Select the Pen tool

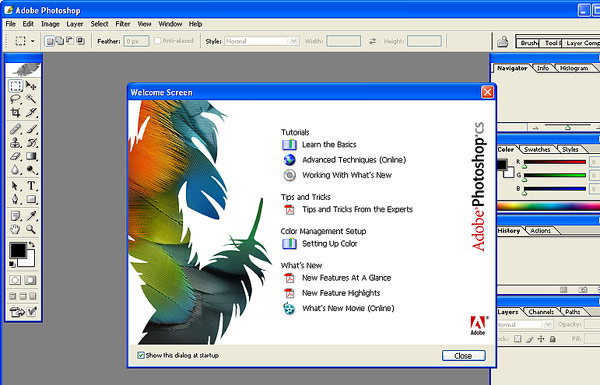16,199
